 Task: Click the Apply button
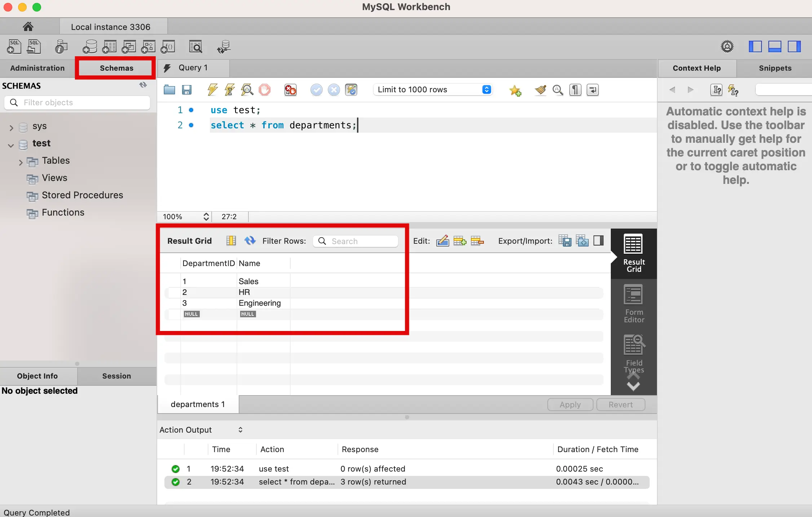570,405
